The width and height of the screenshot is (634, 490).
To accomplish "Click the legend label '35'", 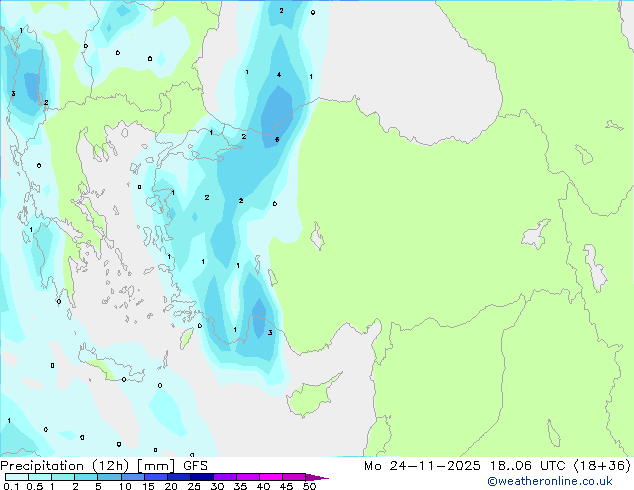I will [240, 486].
